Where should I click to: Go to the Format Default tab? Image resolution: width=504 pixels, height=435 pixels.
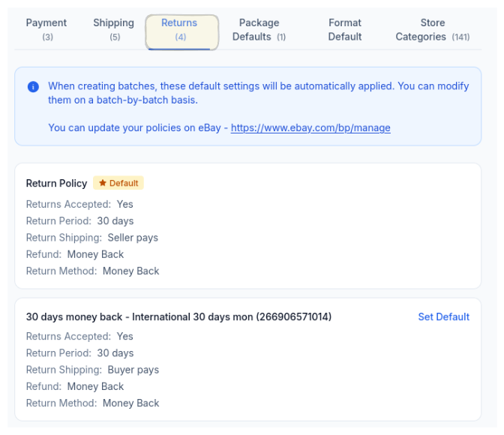click(x=345, y=29)
